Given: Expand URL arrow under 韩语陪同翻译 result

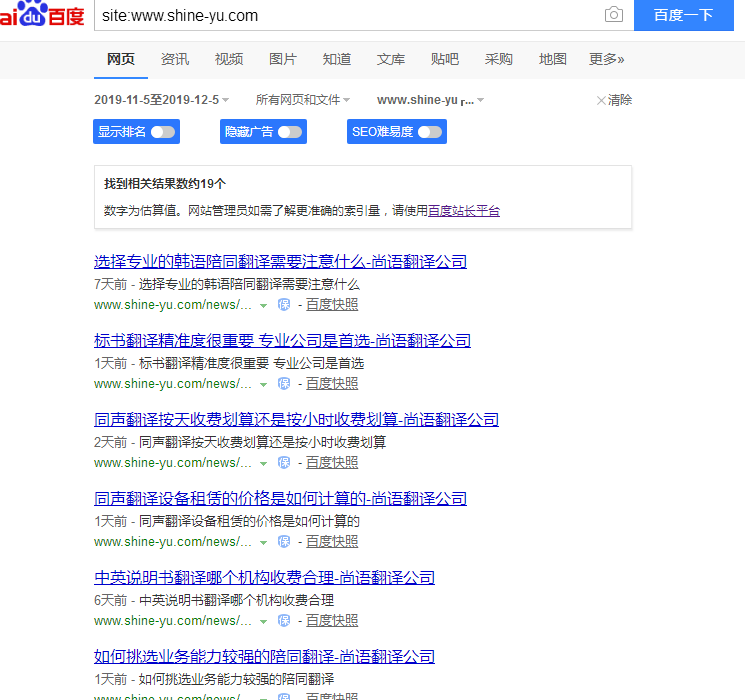Looking at the screenshot, I should point(263,306).
